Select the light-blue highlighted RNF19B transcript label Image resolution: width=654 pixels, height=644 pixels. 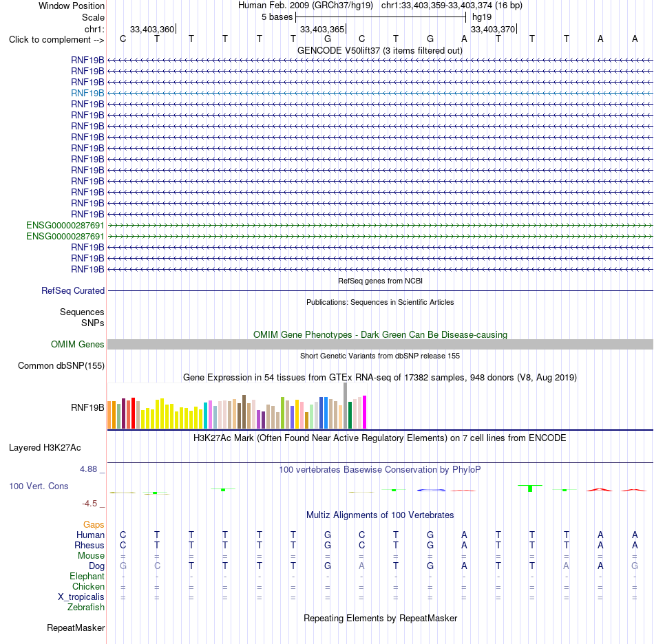[x=87, y=93]
